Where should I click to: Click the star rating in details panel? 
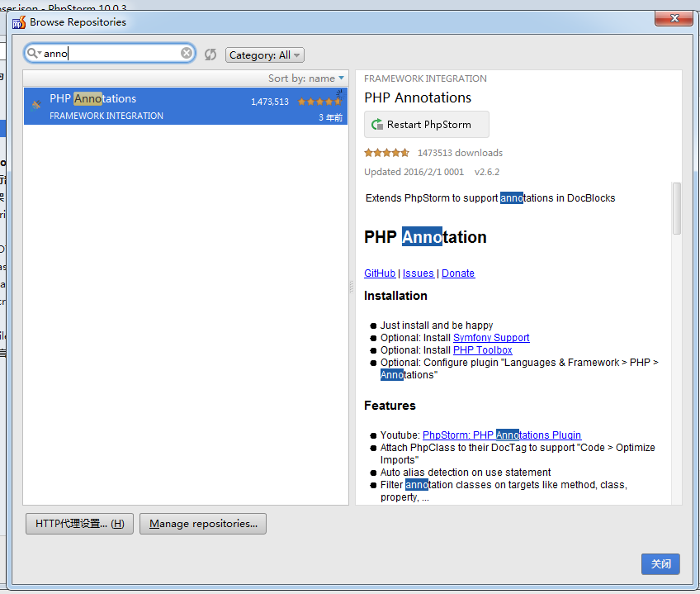click(x=386, y=153)
